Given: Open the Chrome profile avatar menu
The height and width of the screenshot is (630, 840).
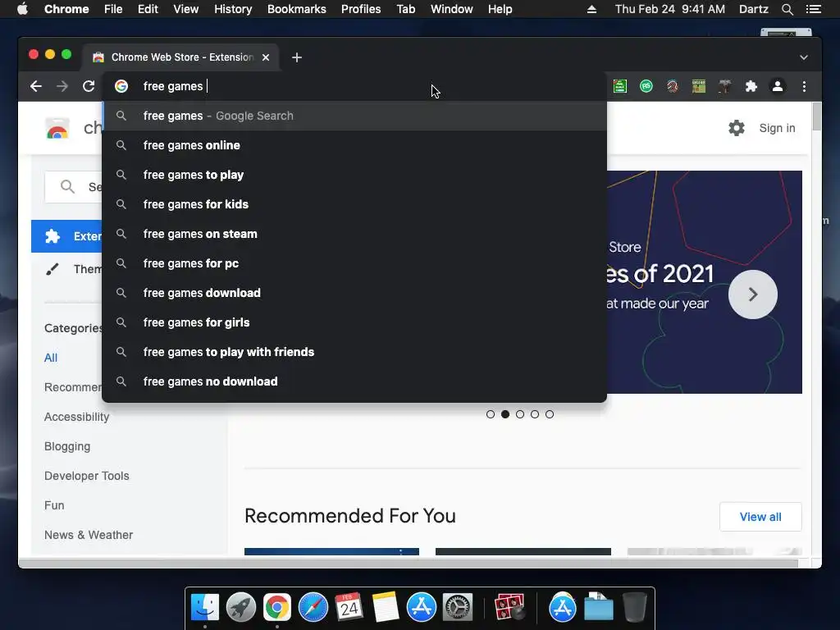Looking at the screenshot, I should 778,86.
